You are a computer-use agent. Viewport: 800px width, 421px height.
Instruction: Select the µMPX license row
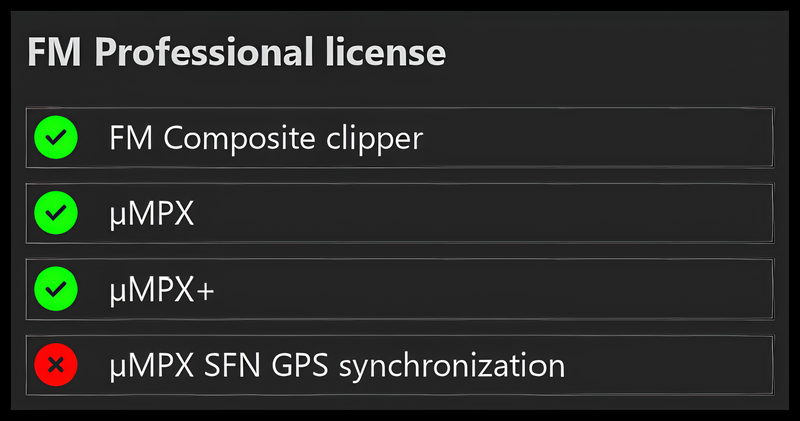click(399, 213)
